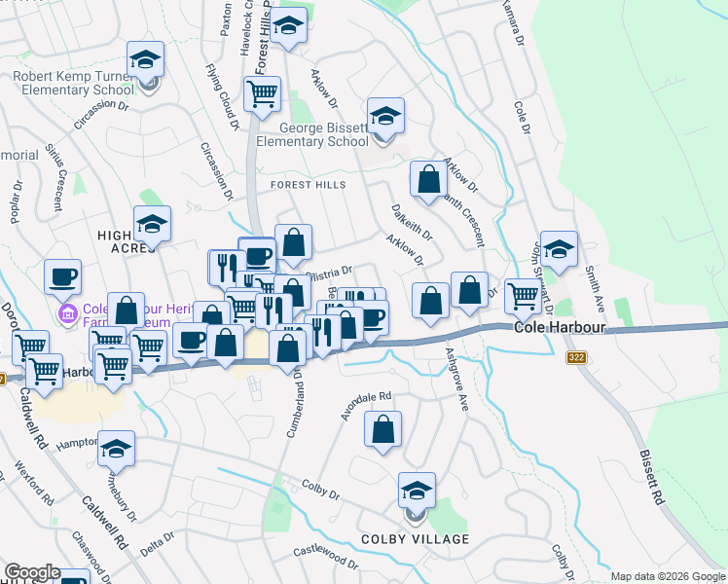728x584 pixels.
Task: Open grocery cart marker on Caldwell Rd corner
Action: (44, 374)
